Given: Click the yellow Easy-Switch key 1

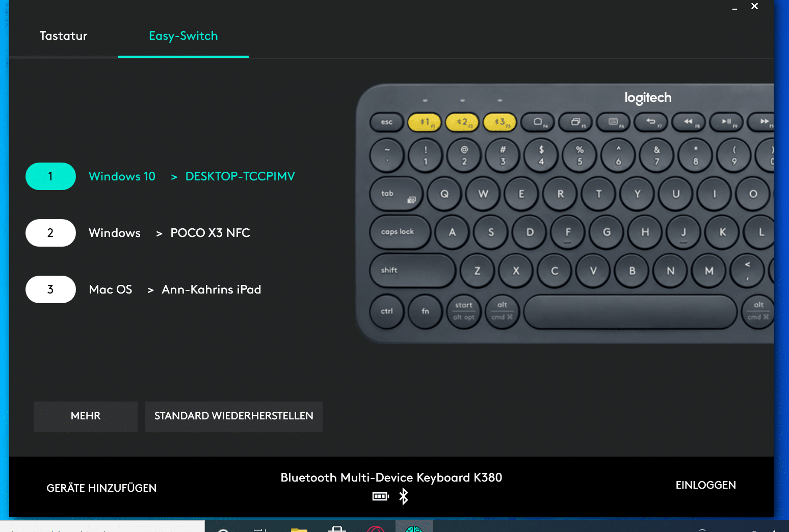Looking at the screenshot, I should (x=425, y=122).
